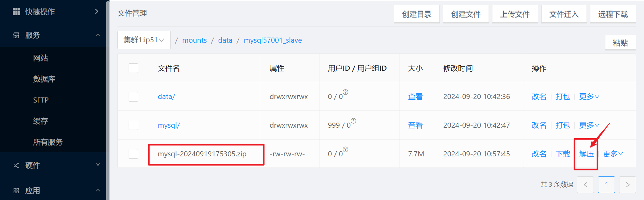Open the 集群1:ip51 cluster dropdown
Screen dimensions: 644x200
(144, 40)
